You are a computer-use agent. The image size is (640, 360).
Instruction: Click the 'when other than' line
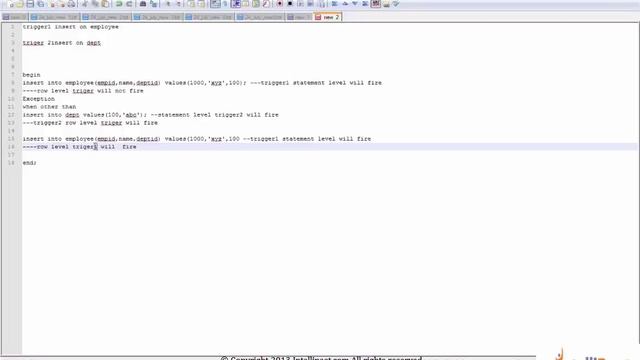point(49,107)
